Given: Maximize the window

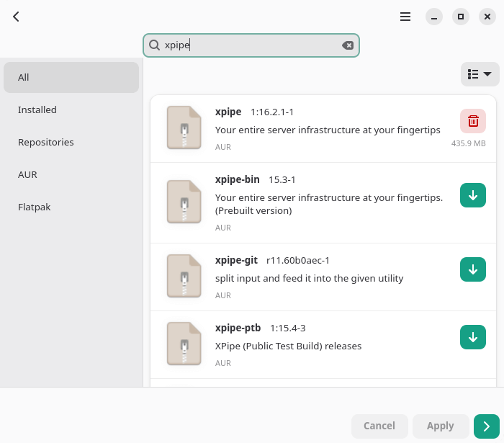Looking at the screenshot, I should [461, 17].
